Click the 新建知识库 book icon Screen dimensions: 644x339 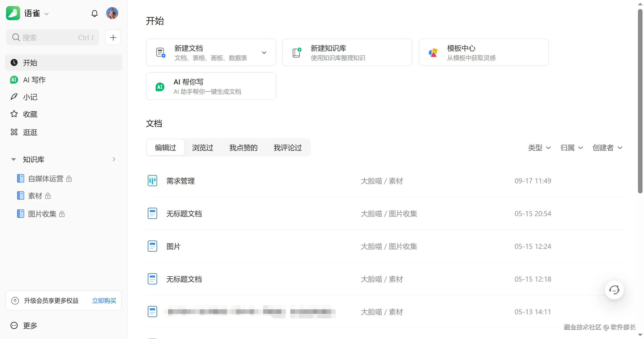[297, 53]
